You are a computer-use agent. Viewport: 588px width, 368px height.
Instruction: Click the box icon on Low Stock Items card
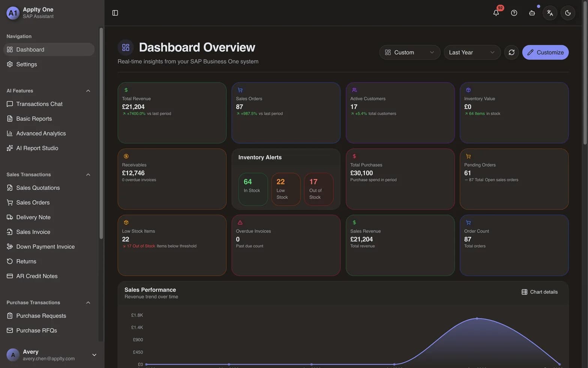coord(126,222)
